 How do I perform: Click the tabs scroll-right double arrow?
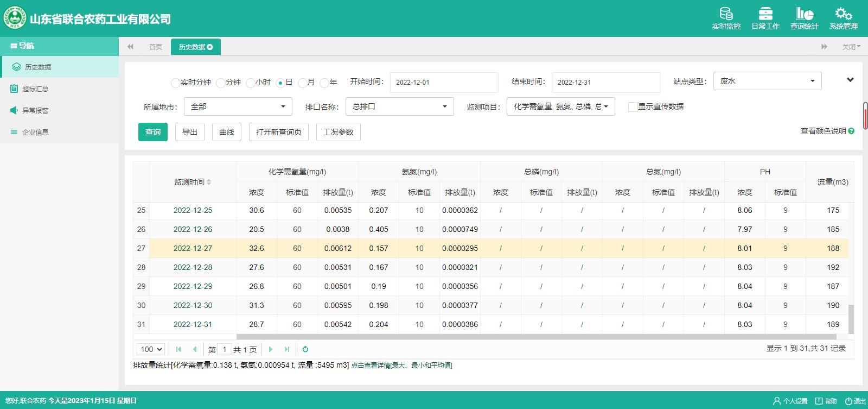824,47
